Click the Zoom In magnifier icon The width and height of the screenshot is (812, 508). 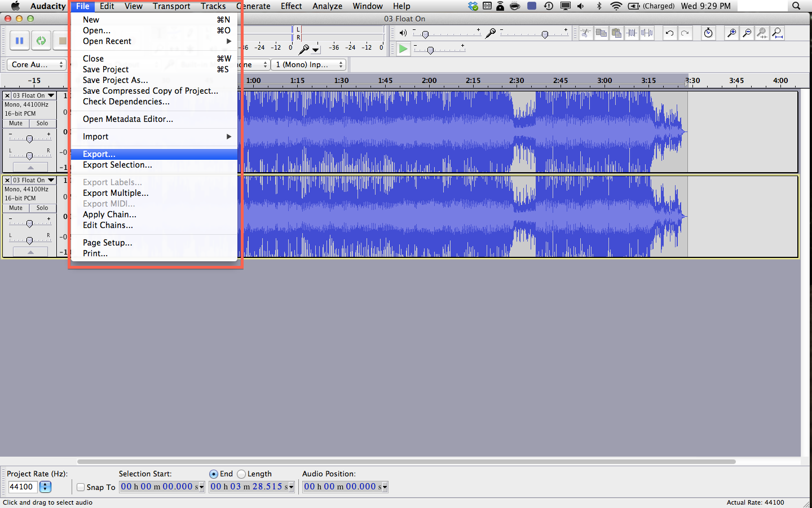pos(731,33)
